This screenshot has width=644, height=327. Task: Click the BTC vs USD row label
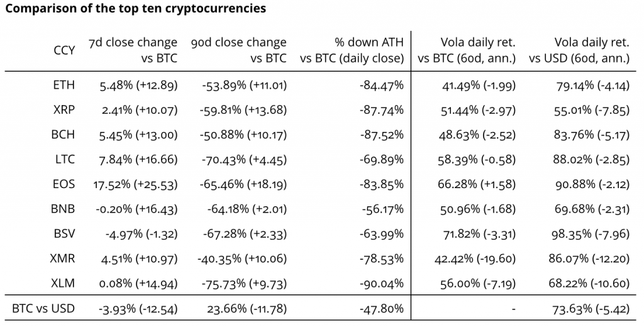coord(44,309)
